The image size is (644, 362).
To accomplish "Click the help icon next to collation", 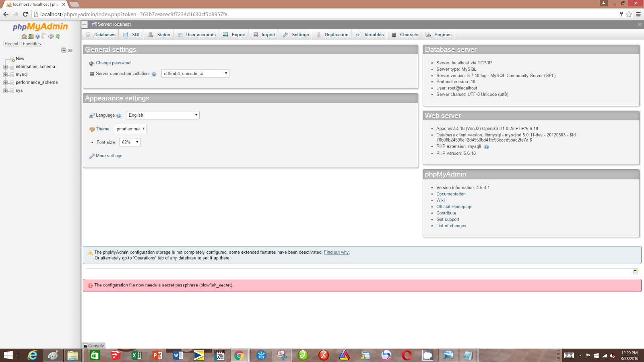I will [x=154, y=74].
